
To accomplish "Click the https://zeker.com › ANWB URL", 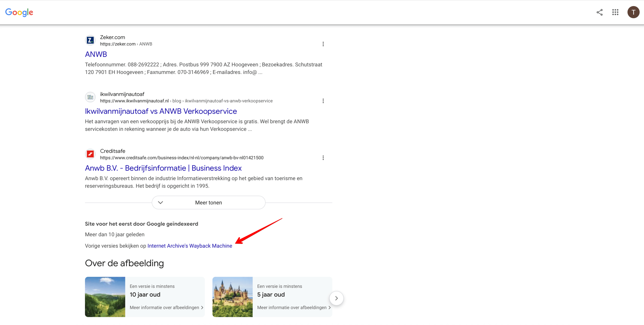I will pyautogui.click(x=126, y=44).
